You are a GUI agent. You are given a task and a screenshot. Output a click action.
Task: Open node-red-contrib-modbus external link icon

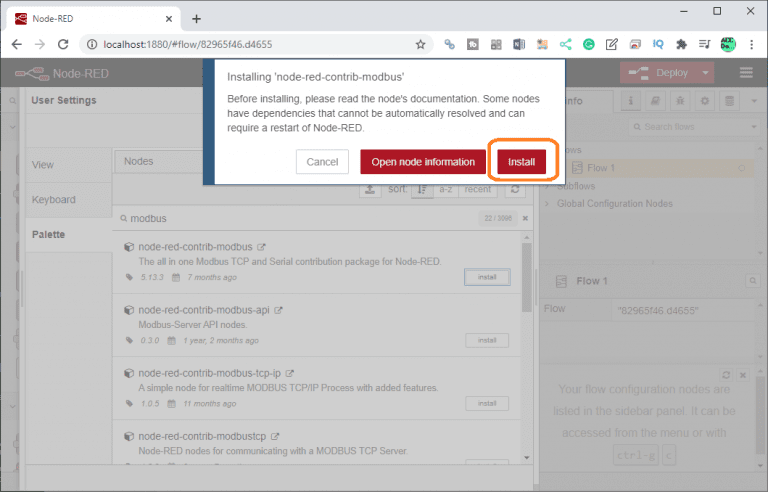262,246
